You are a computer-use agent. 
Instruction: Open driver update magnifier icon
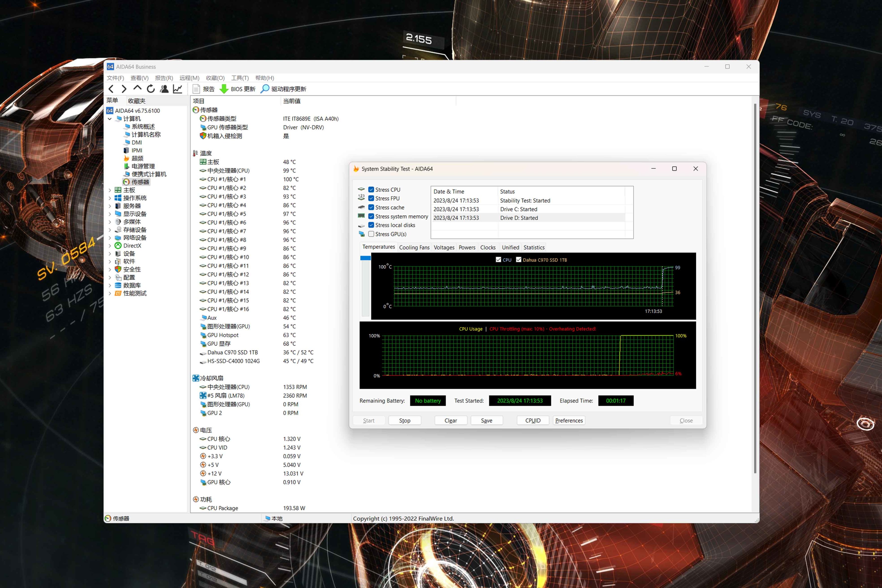265,89
